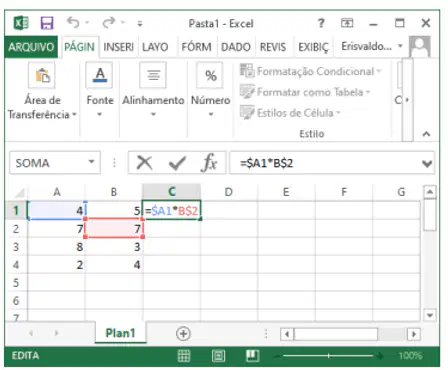Open the Excel Help question mark

[321, 23]
